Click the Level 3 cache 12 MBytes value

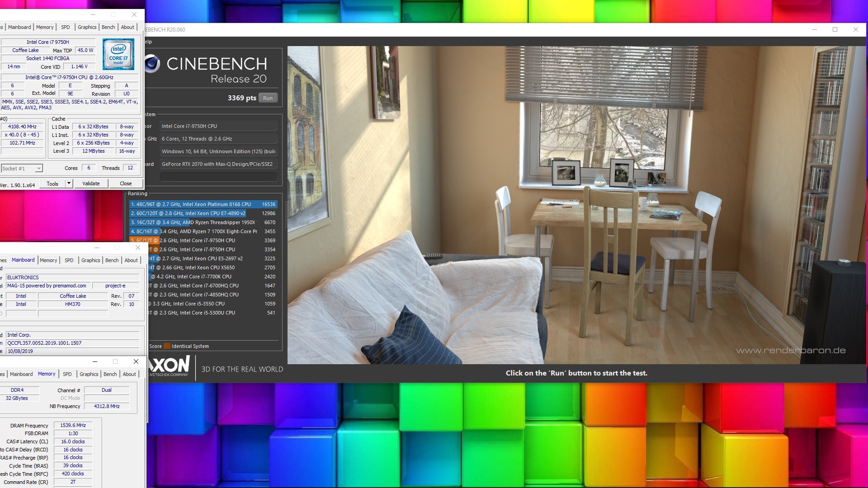tap(94, 151)
